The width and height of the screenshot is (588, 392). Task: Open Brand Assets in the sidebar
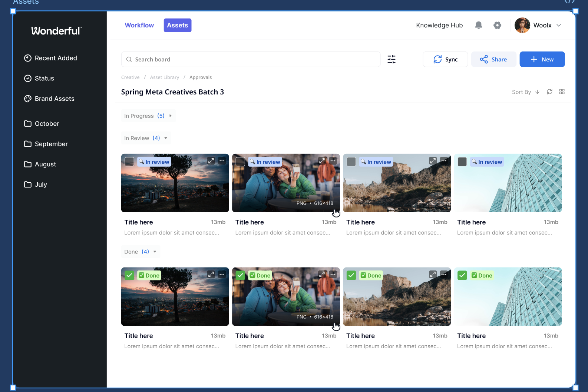tap(54, 99)
